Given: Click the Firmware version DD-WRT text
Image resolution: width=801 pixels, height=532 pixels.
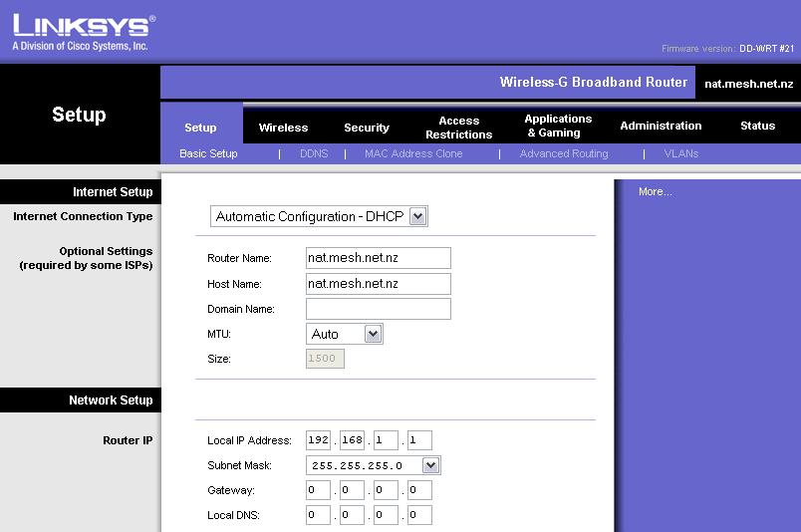Looking at the screenshot, I should pos(728,49).
